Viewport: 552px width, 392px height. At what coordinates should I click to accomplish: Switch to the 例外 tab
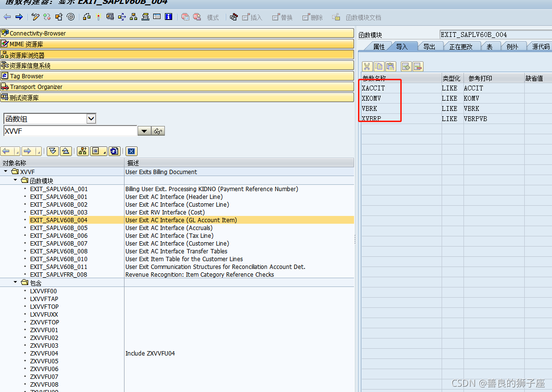pos(512,47)
